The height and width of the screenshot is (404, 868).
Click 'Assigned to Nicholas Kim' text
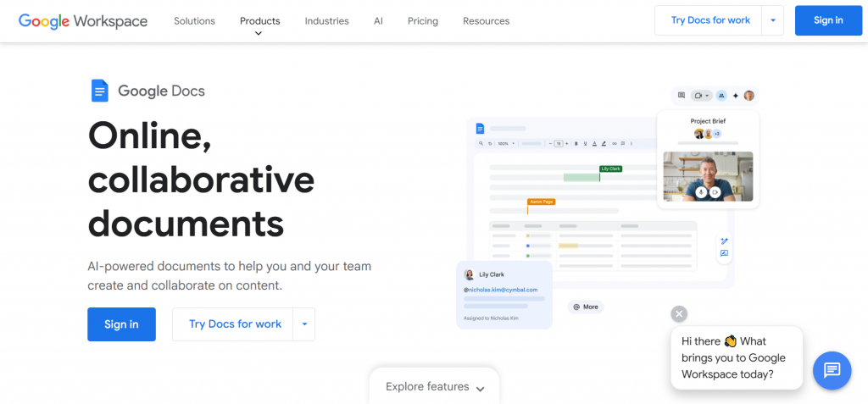click(x=491, y=318)
